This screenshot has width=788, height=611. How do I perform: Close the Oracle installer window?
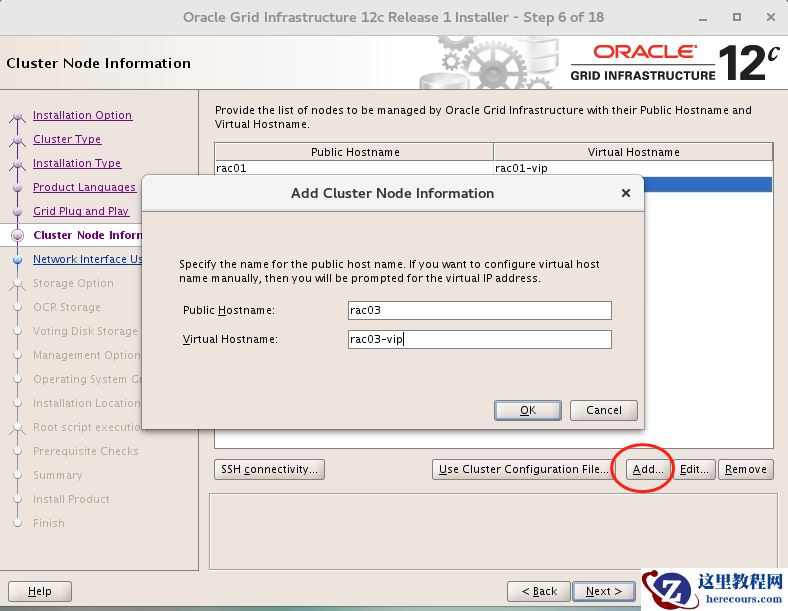(x=771, y=18)
